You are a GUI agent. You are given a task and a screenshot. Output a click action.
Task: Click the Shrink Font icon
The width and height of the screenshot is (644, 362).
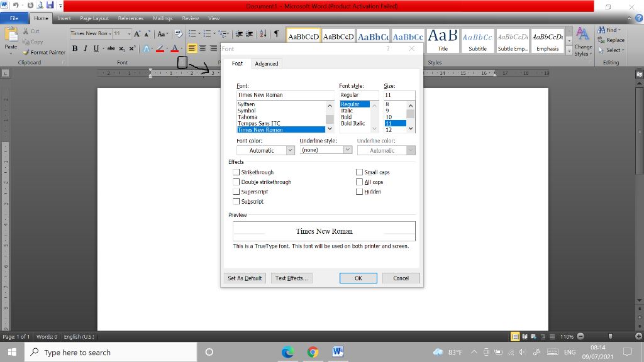[147, 34]
